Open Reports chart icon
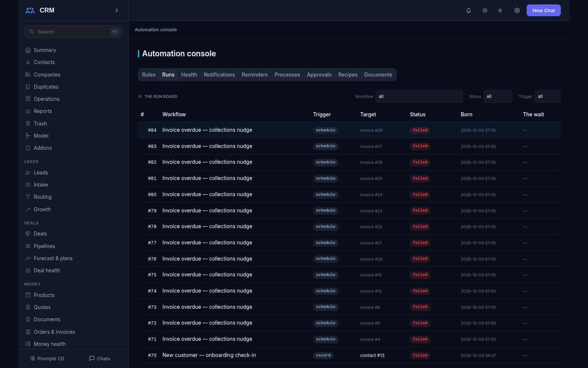The width and height of the screenshot is (588, 368). 28,111
